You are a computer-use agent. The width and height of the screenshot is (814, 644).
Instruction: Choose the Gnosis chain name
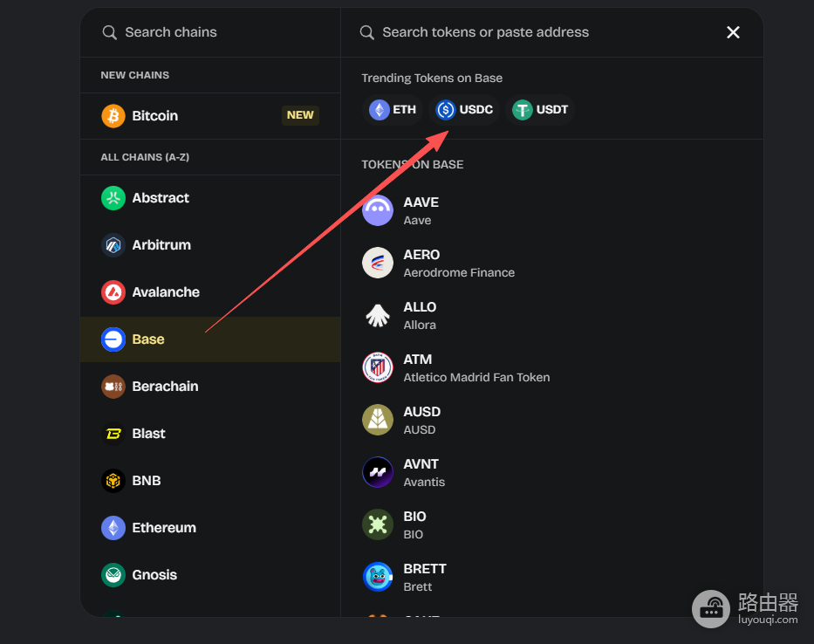coord(154,575)
